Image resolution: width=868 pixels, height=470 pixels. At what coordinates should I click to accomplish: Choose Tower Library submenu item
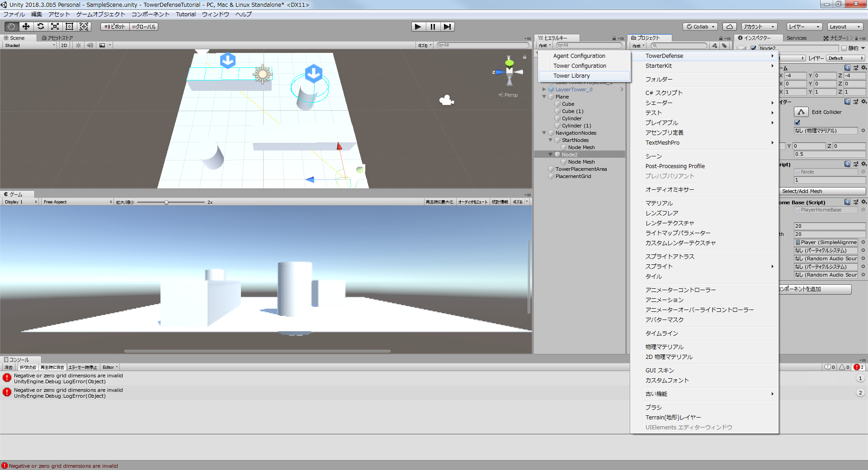click(x=584, y=76)
